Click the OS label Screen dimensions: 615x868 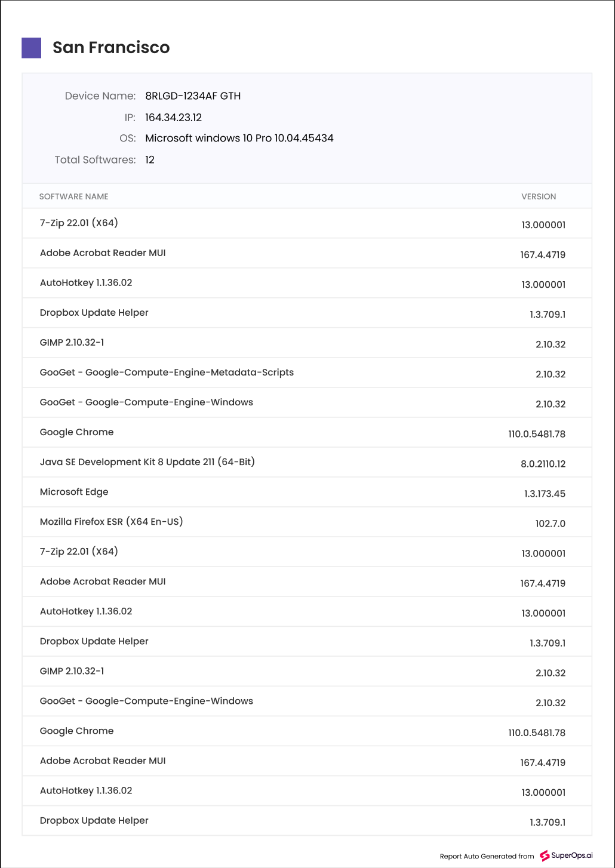(x=128, y=138)
